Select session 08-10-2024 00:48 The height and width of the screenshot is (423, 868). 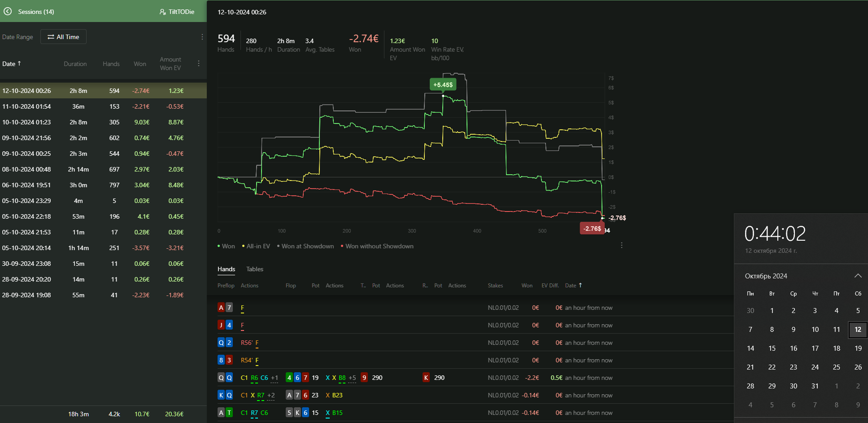coord(103,169)
